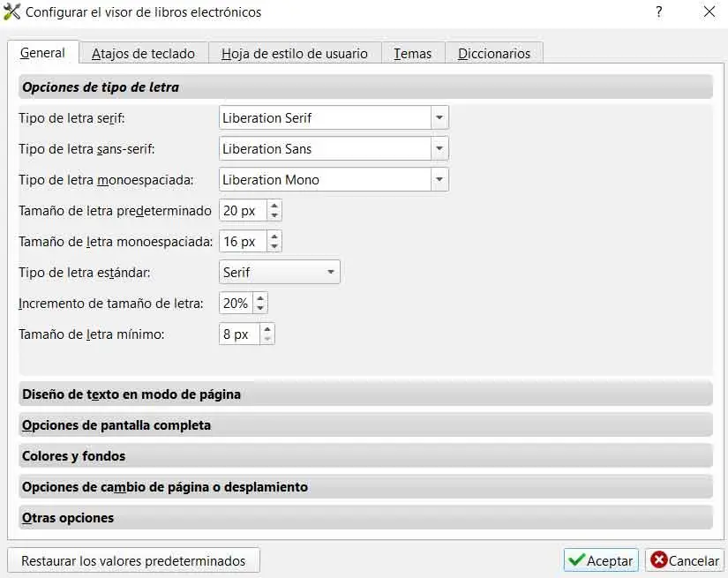The width and height of the screenshot is (728, 578).
Task: Switch to Atajos de teclado tab
Action: 143,54
